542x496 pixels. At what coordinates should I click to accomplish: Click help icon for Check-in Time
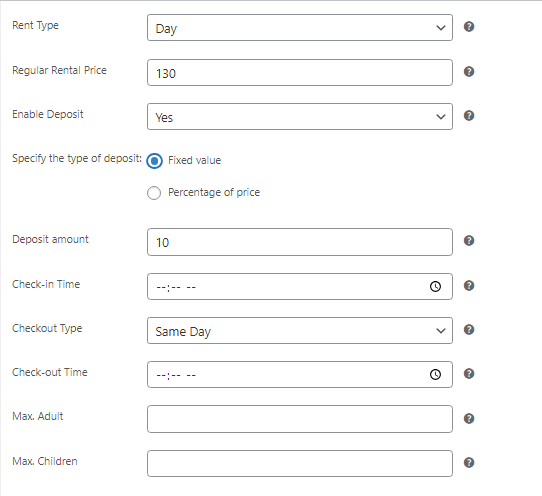tap(469, 286)
